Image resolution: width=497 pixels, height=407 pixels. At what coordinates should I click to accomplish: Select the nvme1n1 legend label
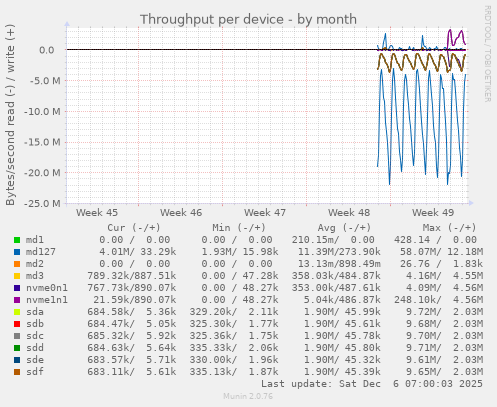click(x=47, y=300)
